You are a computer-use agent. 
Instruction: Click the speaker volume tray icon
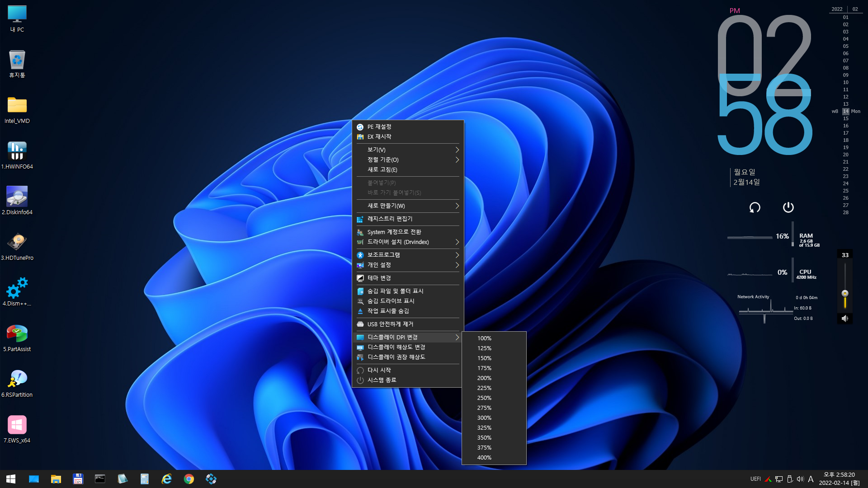(x=800, y=479)
